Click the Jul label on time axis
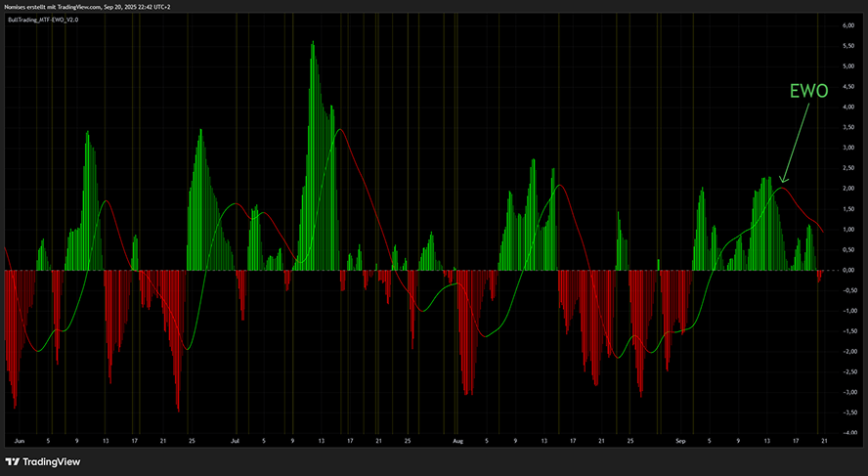Viewport: 868px width, 476px height. coord(235,441)
